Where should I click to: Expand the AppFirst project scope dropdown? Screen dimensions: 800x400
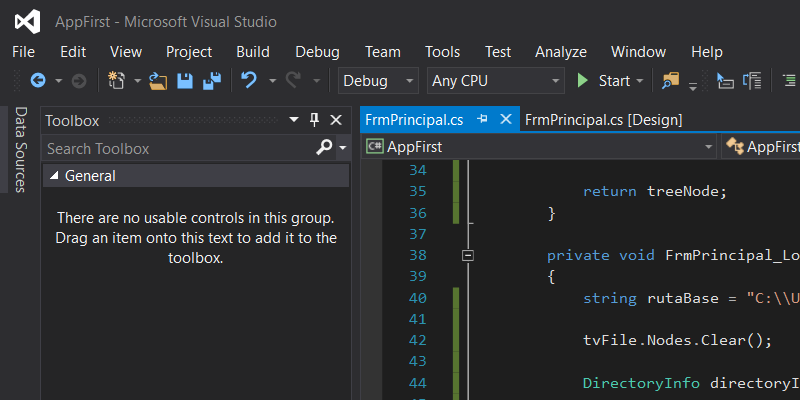(x=708, y=147)
